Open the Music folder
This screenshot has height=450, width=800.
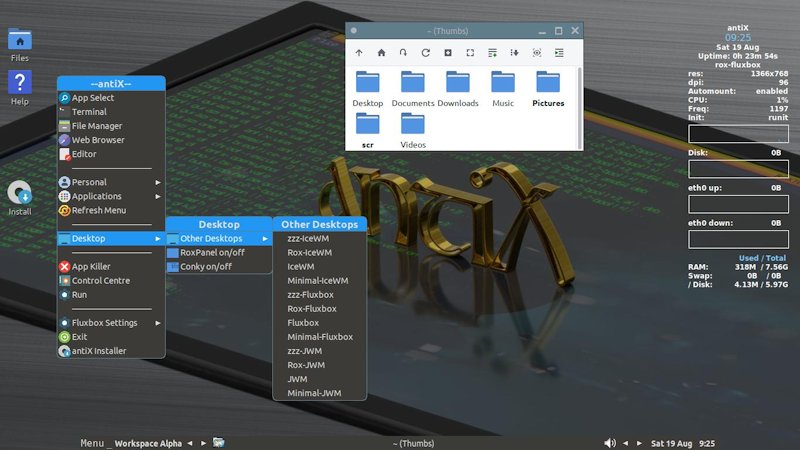click(x=503, y=89)
